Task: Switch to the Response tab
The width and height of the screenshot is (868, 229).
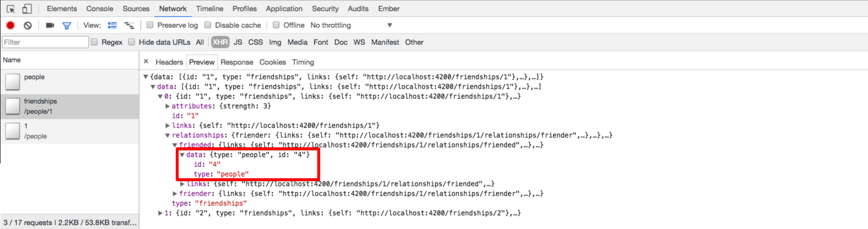Action: [x=236, y=62]
